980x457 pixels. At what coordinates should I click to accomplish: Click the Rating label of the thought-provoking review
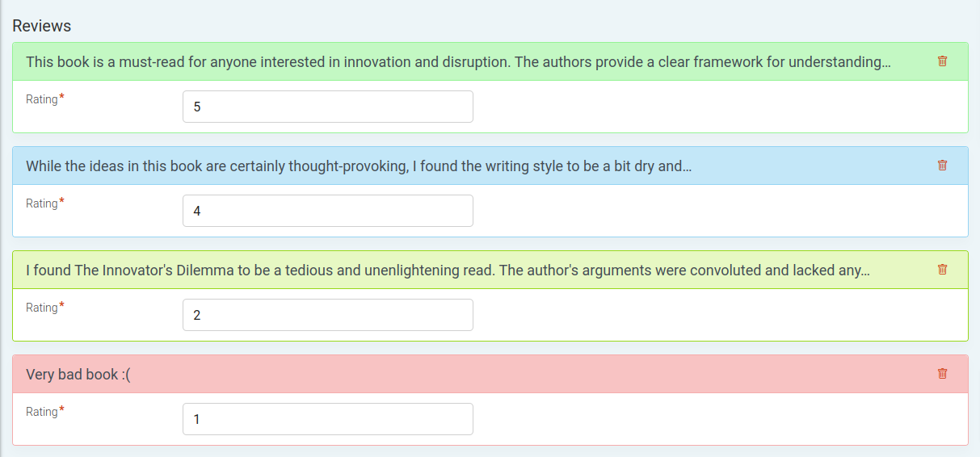click(42, 203)
